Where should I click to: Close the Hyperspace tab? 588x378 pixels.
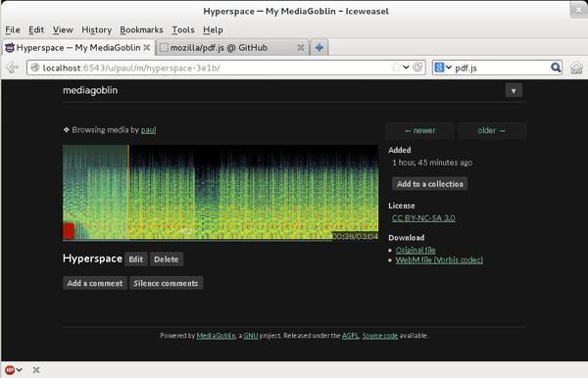(x=147, y=48)
